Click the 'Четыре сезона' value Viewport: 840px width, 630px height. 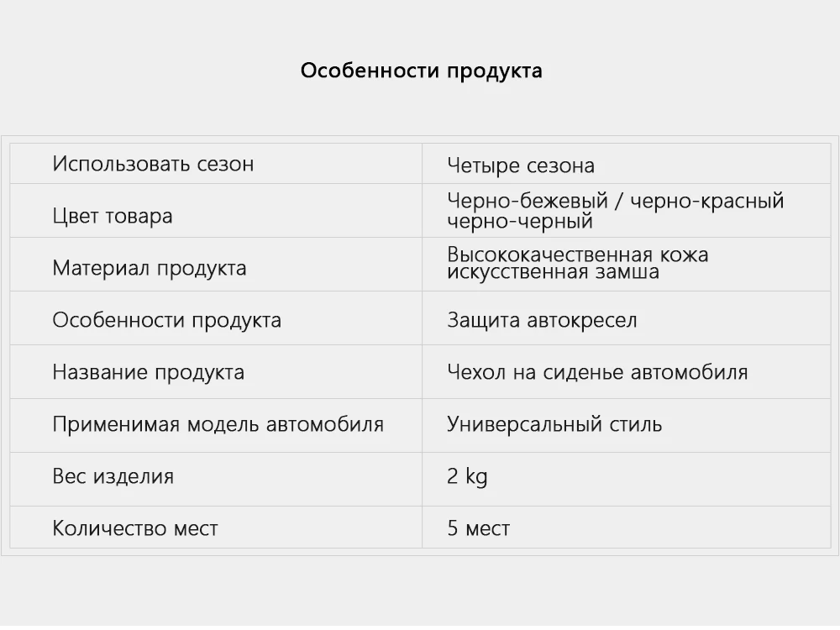(521, 165)
